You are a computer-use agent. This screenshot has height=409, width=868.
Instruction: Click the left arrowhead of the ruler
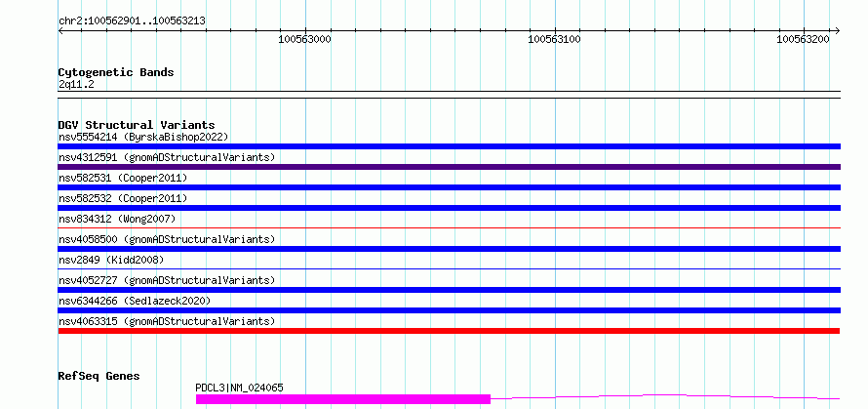coord(60,31)
